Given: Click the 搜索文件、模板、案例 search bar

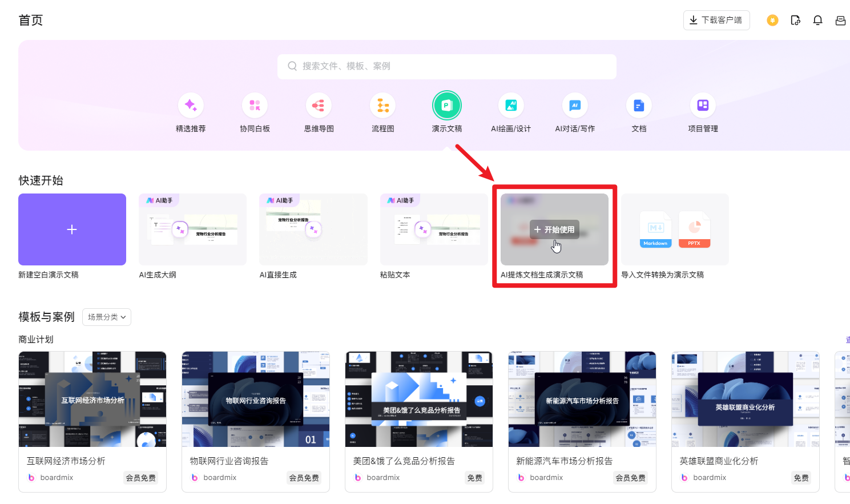Looking at the screenshot, I should point(447,66).
